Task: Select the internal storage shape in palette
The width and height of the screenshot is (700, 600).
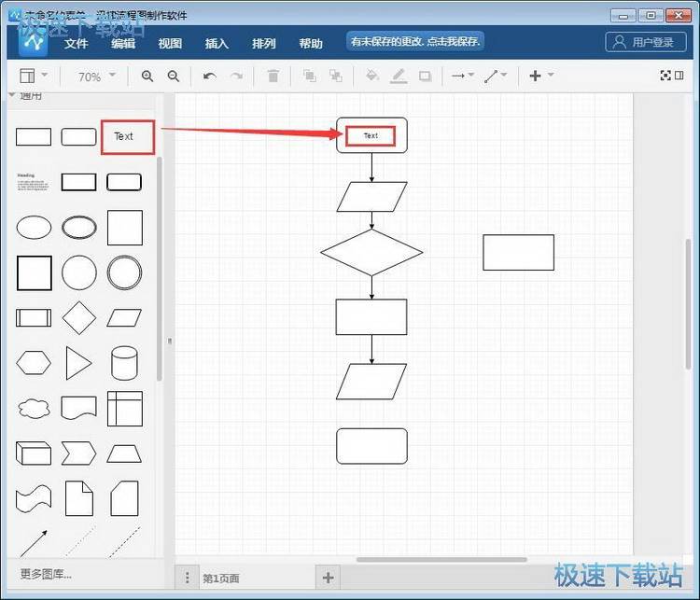Action: (125, 409)
